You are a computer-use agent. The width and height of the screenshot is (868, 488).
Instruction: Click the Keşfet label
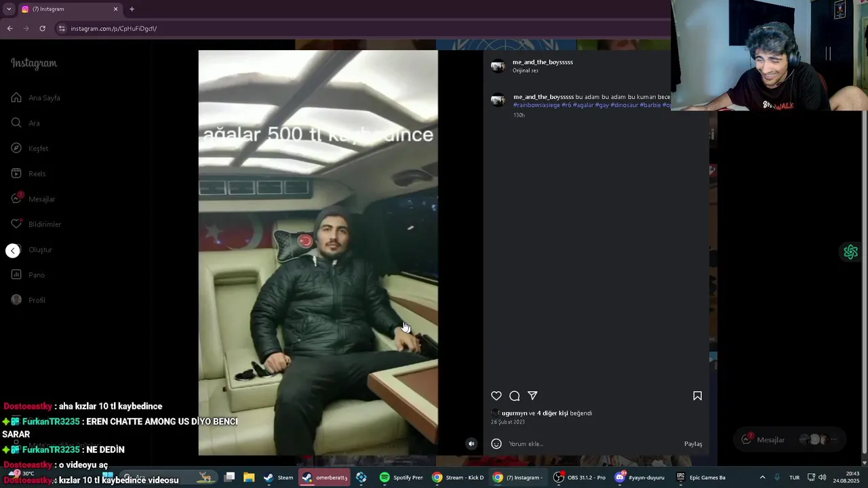38,148
